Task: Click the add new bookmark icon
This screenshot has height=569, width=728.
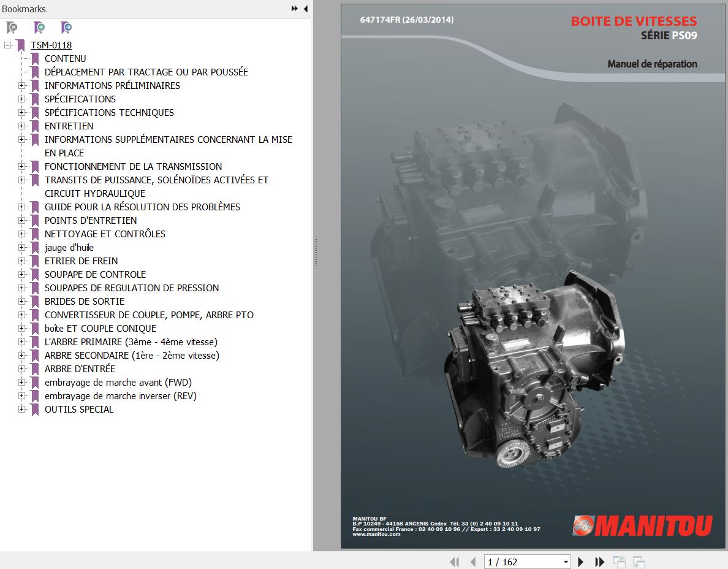Action: click(39, 28)
